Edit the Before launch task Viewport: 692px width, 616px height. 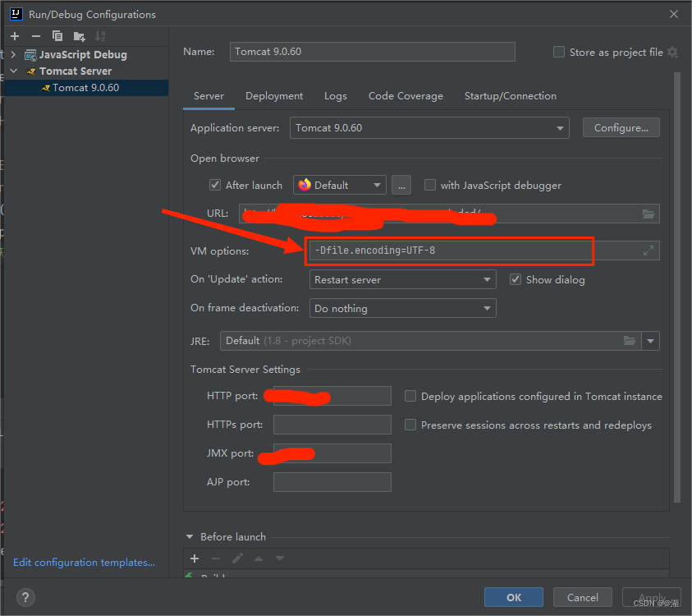point(237,559)
